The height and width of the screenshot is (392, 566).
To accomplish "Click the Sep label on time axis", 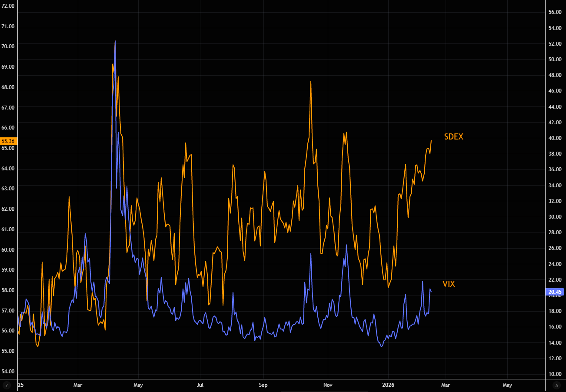I will 263,385.
